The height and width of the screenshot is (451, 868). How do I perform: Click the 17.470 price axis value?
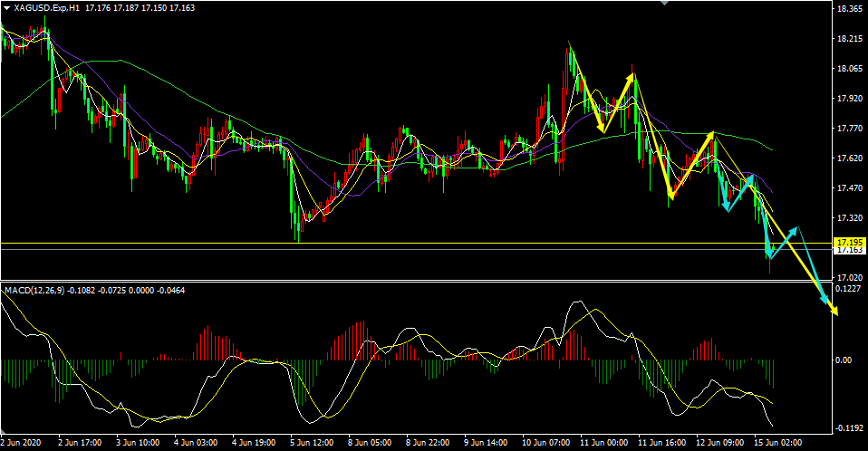849,188
